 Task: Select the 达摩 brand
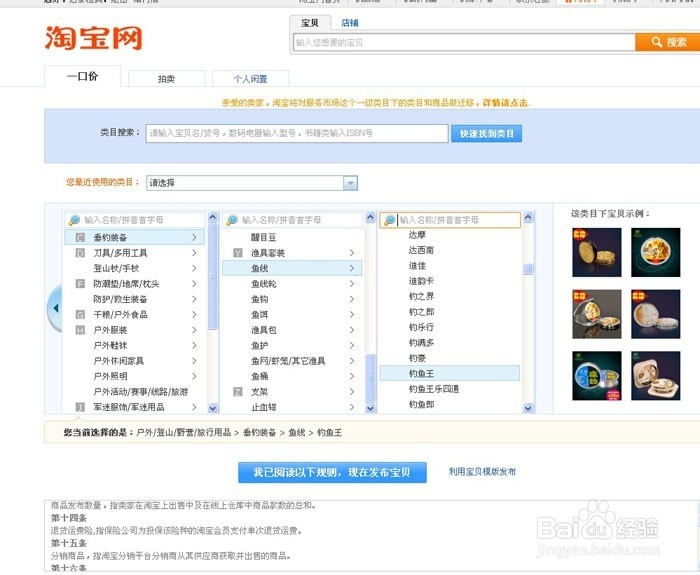pos(417,235)
